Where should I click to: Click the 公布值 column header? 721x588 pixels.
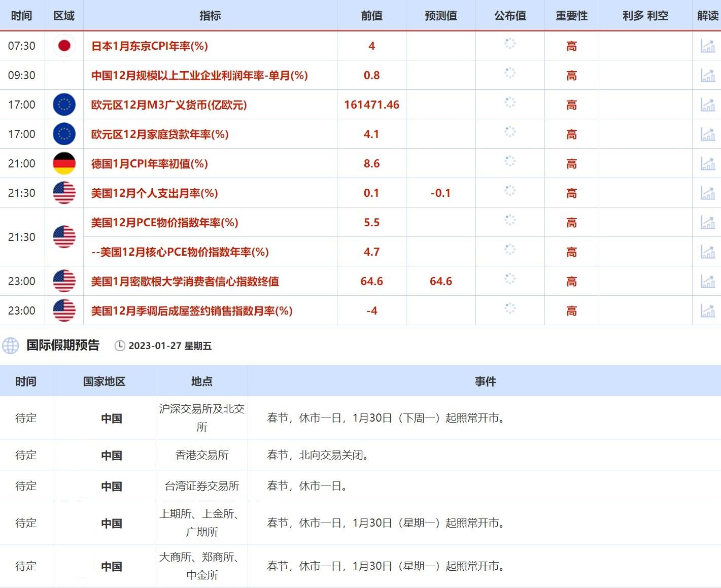[x=510, y=16]
